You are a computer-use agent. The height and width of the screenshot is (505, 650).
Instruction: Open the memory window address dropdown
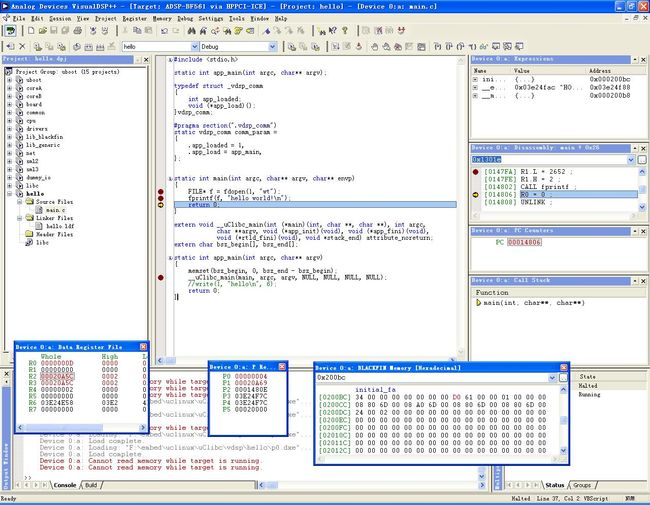(552, 378)
